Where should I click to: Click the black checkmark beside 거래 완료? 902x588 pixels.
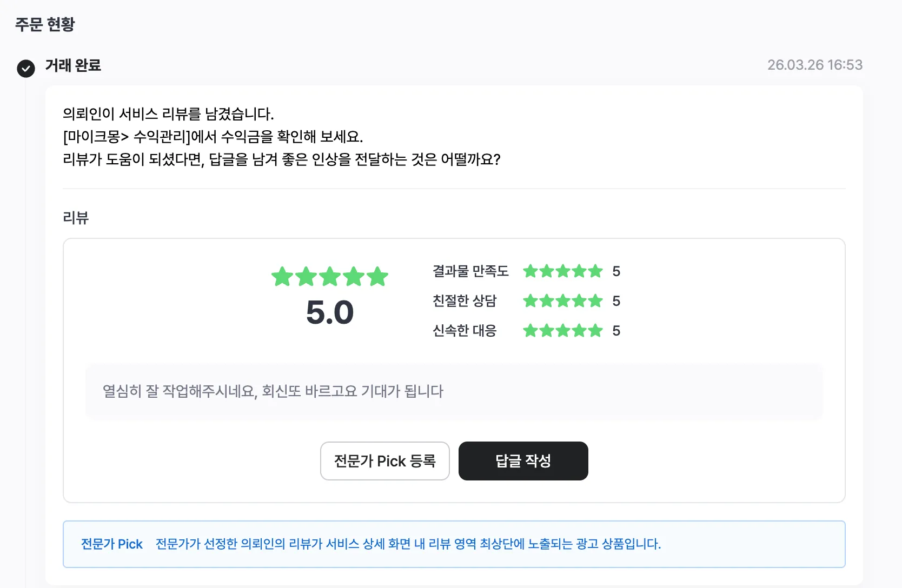click(25, 69)
